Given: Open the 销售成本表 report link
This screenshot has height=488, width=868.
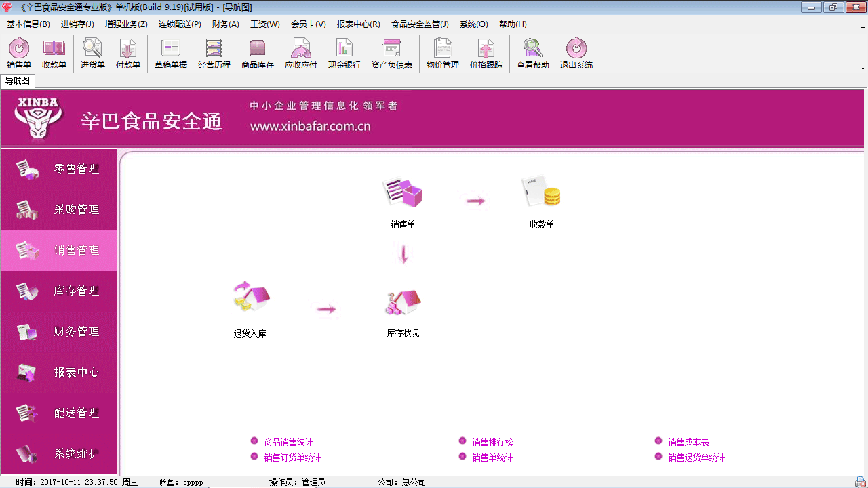Looking at the screenshot, I should pyautogui.click(x=688, y=442).
